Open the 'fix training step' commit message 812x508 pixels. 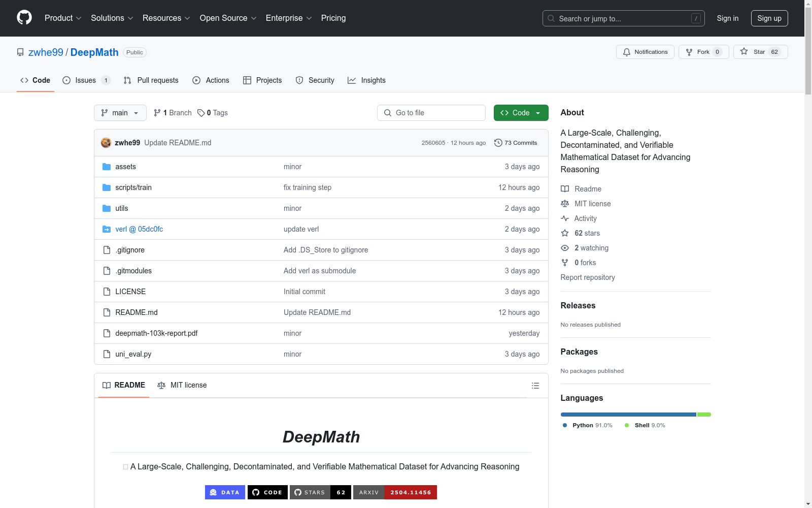click(308, 187)
